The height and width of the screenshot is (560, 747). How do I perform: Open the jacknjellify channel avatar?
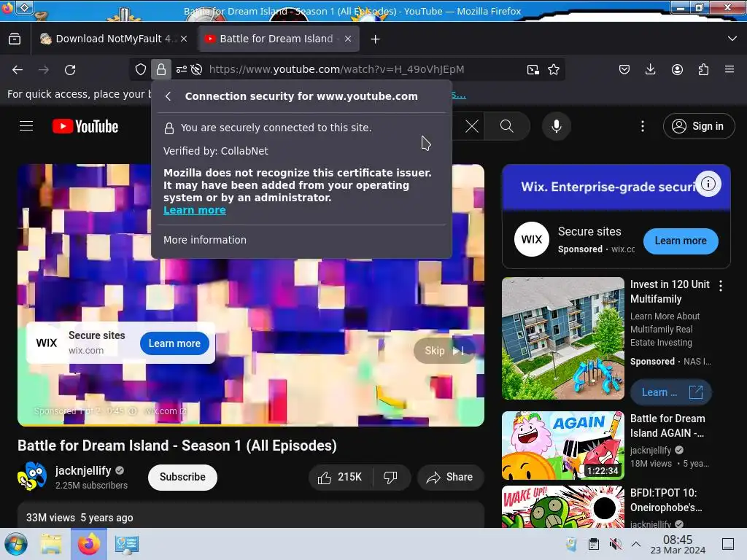[32, 477]
